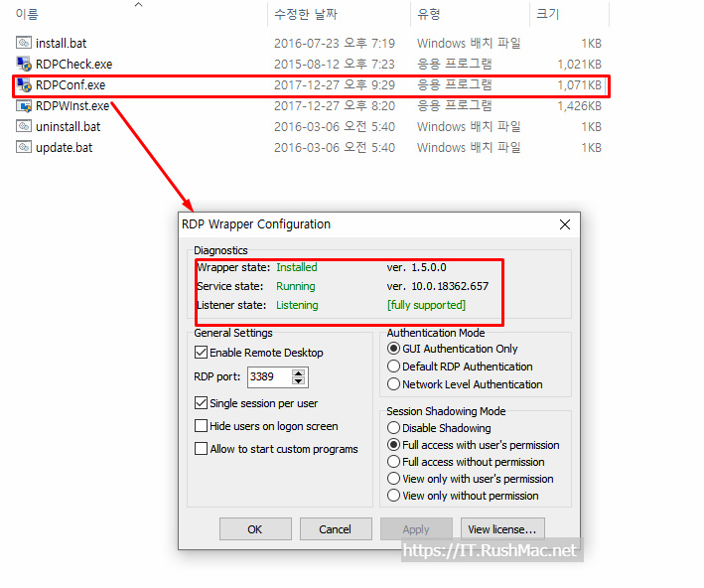Click the RDPWInst.exe file name
The width and height of the screenshot is (704, 588).
tap(72, 106)
